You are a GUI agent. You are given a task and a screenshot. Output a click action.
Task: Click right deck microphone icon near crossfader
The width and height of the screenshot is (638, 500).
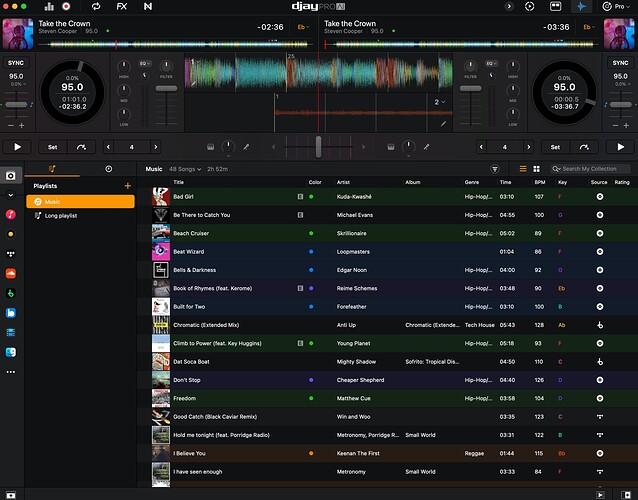(x=426, y=147)
